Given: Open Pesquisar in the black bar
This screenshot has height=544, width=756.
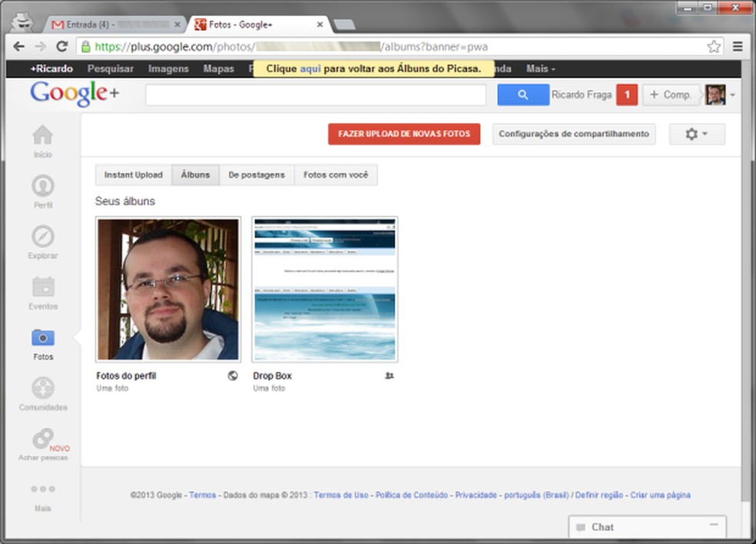Looking at the screenshot, I should [x=111, y=69].
